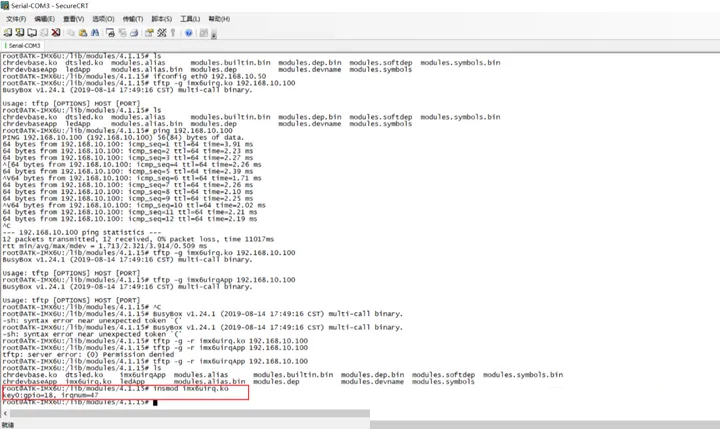This screenshot has width=720, height=429.
Task: Click the terminal cursor at last prompt
Action: coord(155,402)
